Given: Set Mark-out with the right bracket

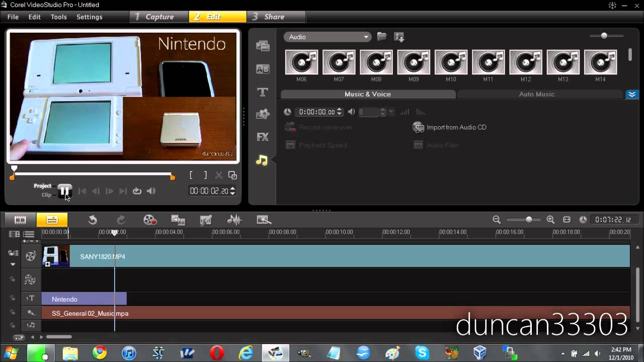Looking at the screenshot, I should pyautogui.click(x=205, y=175).
